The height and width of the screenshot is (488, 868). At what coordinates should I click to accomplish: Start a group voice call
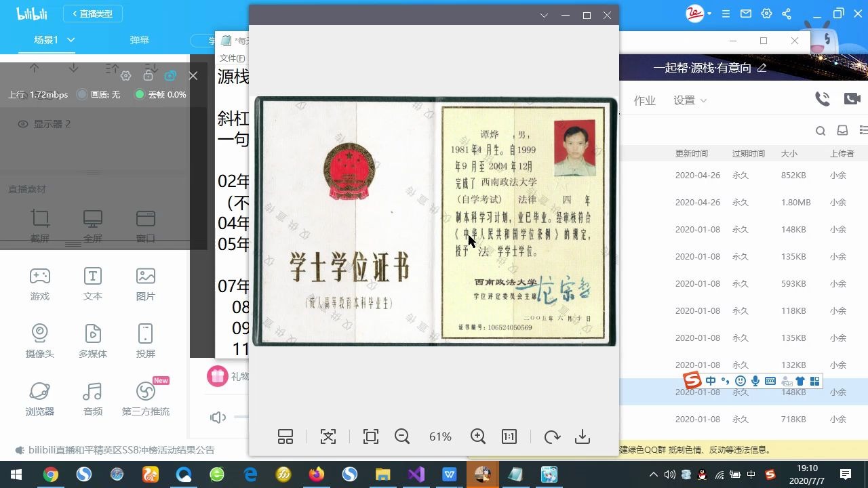click(x=823, y=99)
